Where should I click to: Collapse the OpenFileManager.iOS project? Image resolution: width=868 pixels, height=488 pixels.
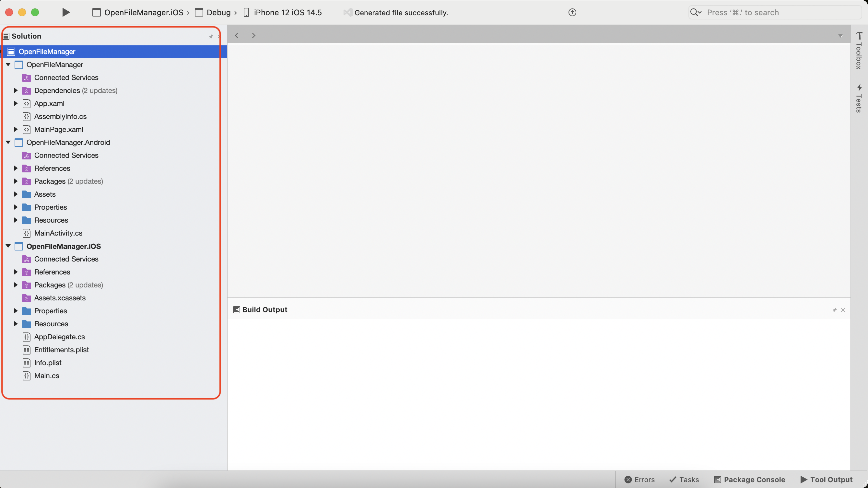(x=8, y=246)
